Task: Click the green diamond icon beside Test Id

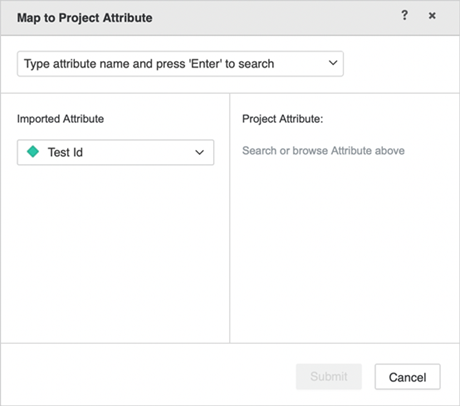Action: tap(33, 152)
